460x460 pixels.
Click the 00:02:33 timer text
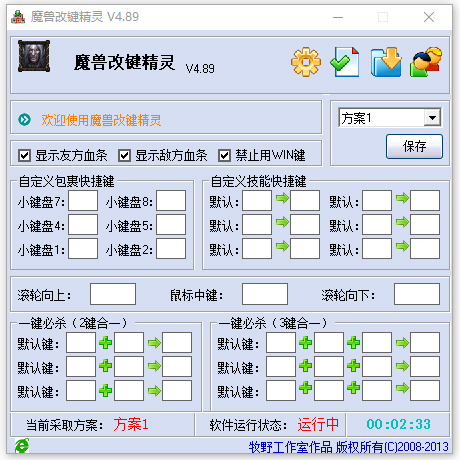pyautogui.click(x=399, y=424)
